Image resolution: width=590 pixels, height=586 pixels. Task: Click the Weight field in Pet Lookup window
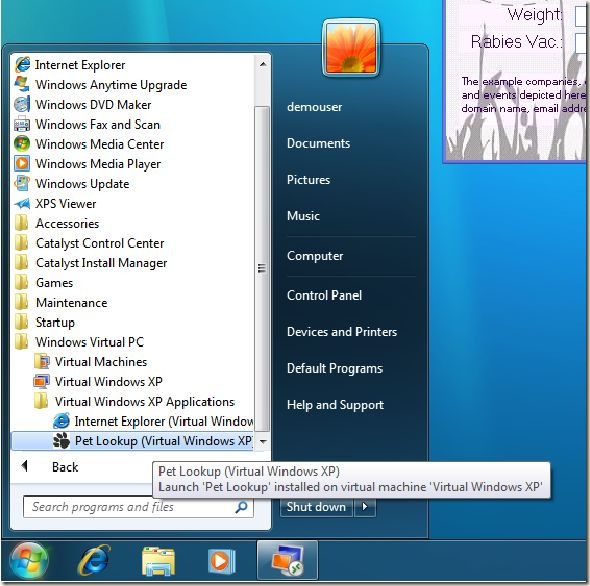(x=582, y=16)
